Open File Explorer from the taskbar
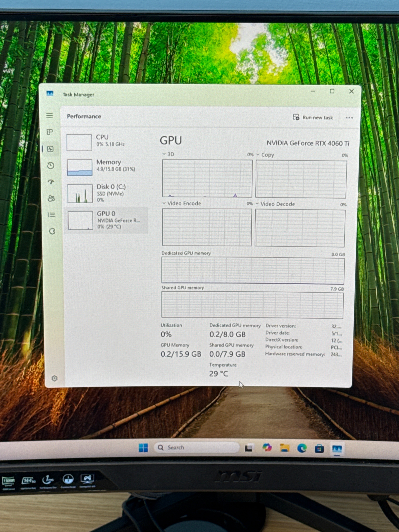 click(x=284, y=448)
